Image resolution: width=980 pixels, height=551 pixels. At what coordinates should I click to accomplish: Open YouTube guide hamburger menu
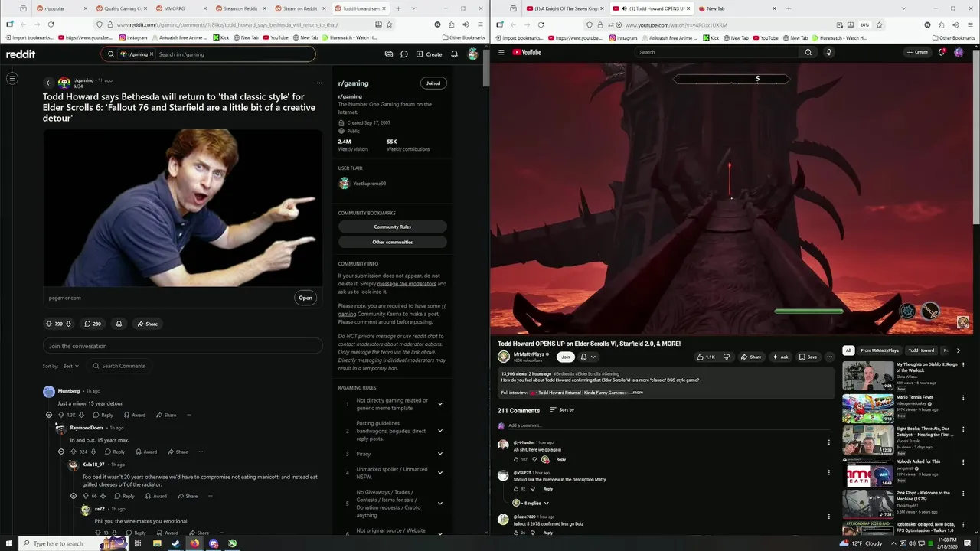501,52
